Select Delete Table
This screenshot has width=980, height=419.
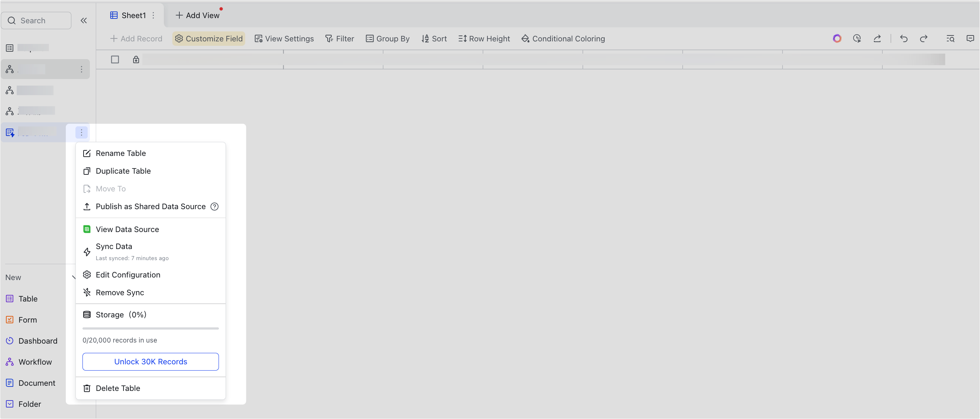151,388
